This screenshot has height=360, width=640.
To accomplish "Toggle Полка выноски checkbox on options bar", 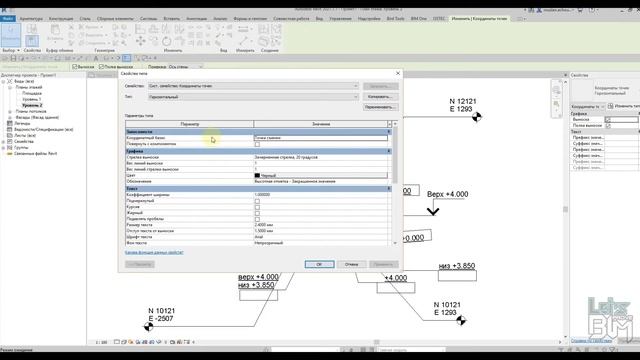I will tap(102, 67).
